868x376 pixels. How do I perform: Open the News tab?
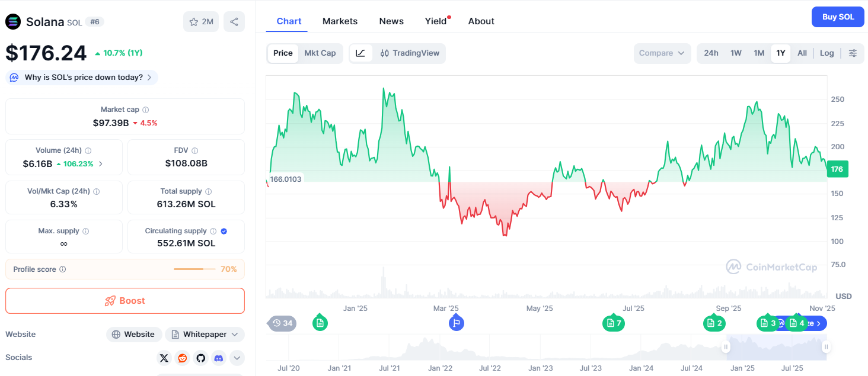(x=391, y=21)
